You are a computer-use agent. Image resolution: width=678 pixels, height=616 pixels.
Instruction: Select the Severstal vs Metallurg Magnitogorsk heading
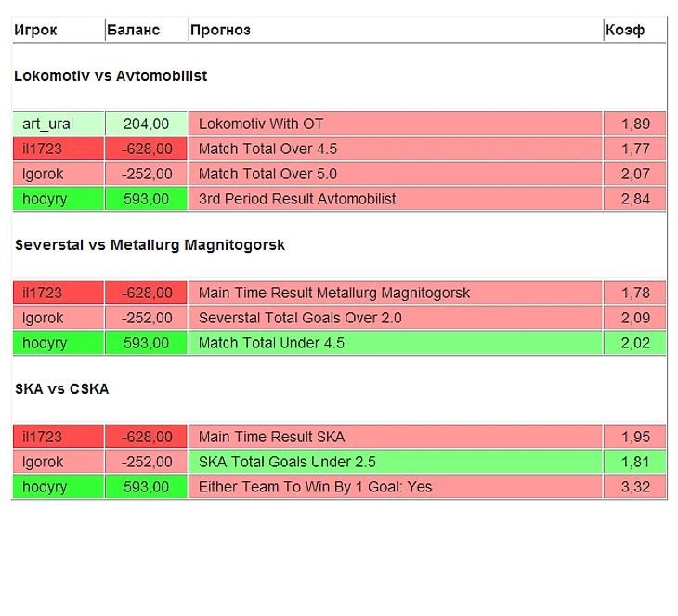click(150, 245)
